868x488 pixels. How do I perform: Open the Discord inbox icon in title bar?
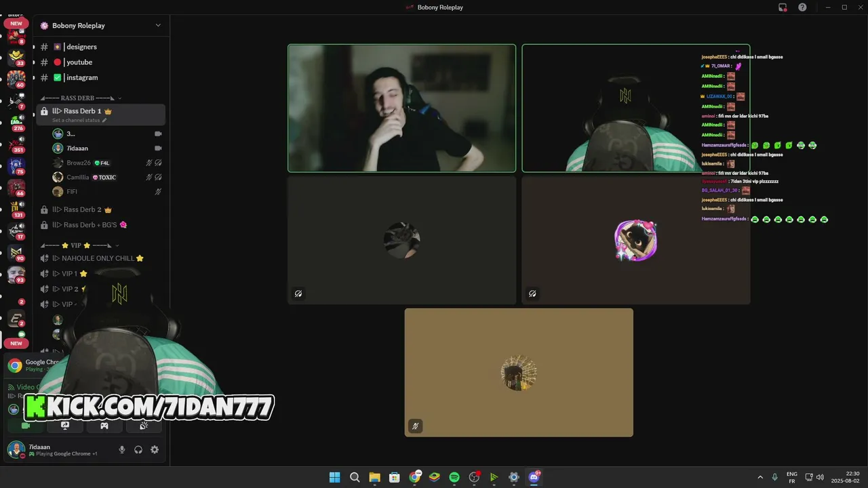(783, 7)
